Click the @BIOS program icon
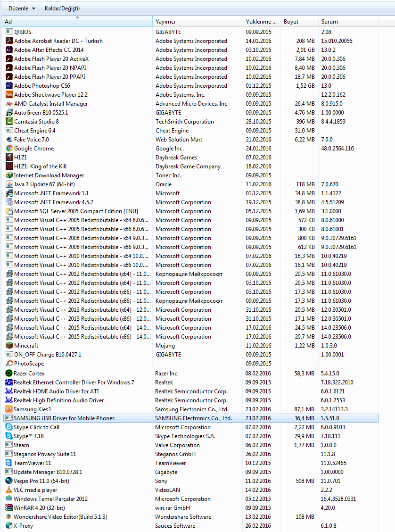 coord(9,32)
